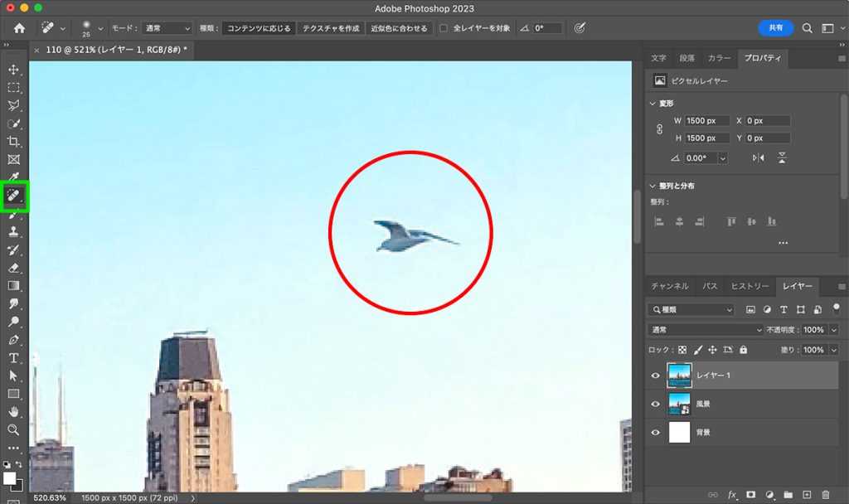The image size is (849, 504).
Task: Collapse the 変形 section in Properties
Action: 654,103
